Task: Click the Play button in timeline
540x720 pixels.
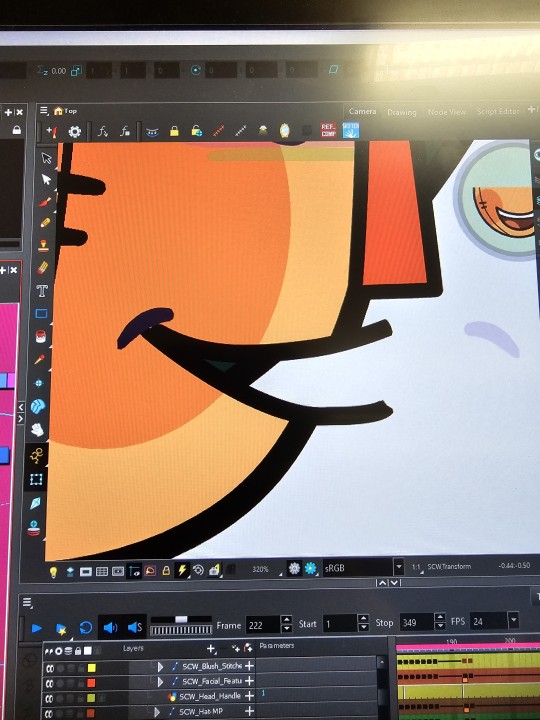Action: pos(37,628)
